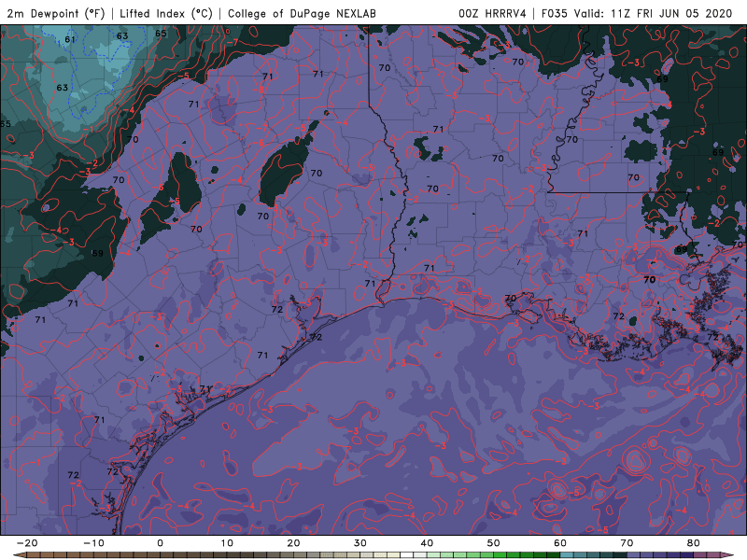Click the "F035" forecast hour text
This screenshot has width=747, height=560.
tap(555, 13)
